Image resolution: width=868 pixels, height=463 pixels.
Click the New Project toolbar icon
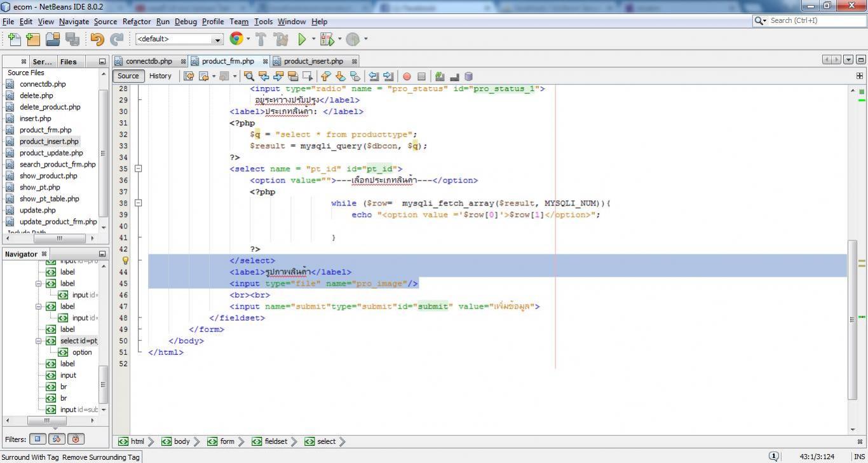33,39
